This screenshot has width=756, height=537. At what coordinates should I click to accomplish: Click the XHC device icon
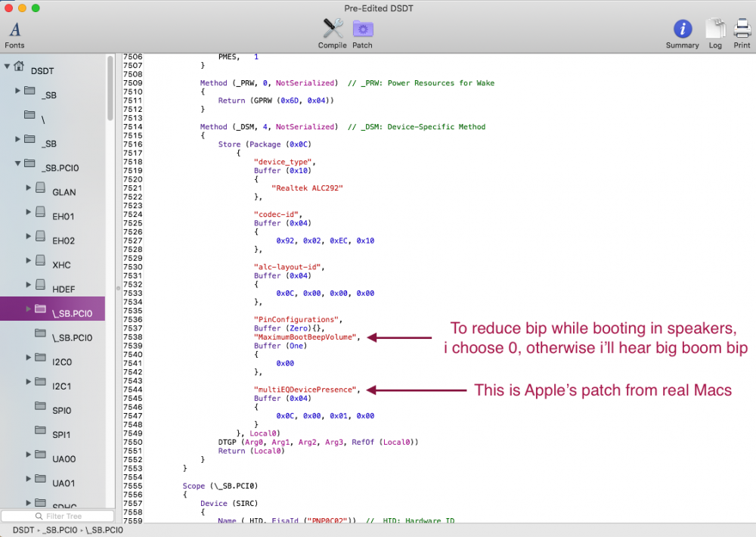[41, 260]
